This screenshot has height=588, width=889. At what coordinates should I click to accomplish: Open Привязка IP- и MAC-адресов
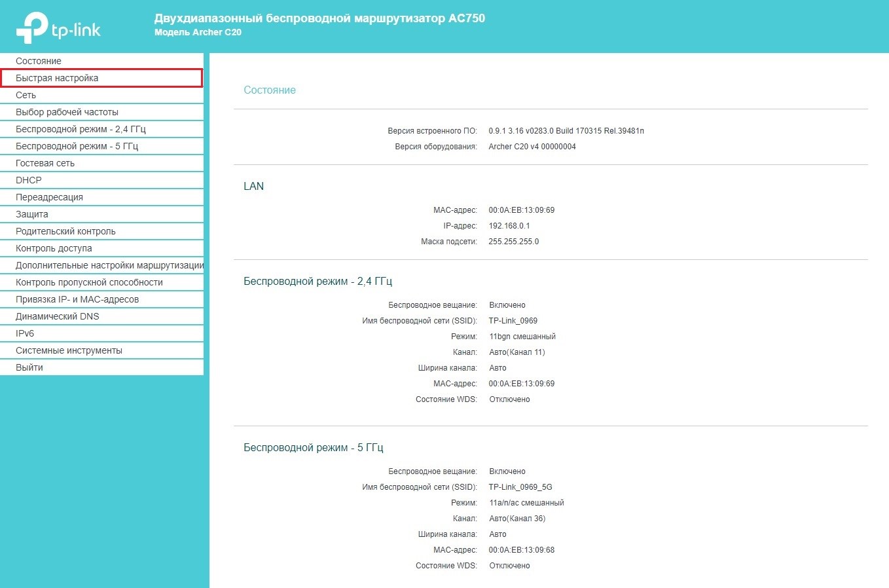(x=77, y=299)
